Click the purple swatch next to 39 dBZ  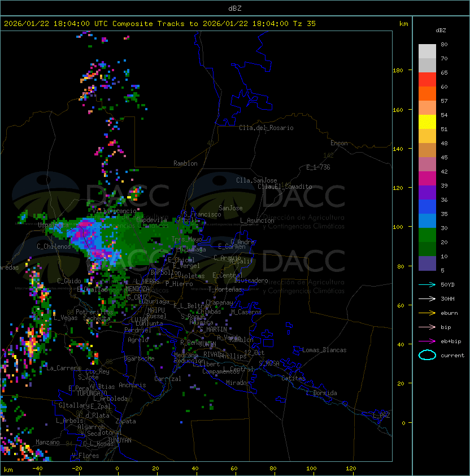tap(427, 192)
